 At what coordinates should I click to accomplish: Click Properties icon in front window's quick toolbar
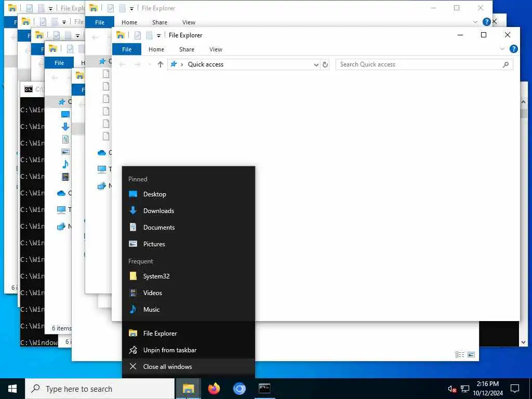tap(138, 35)
